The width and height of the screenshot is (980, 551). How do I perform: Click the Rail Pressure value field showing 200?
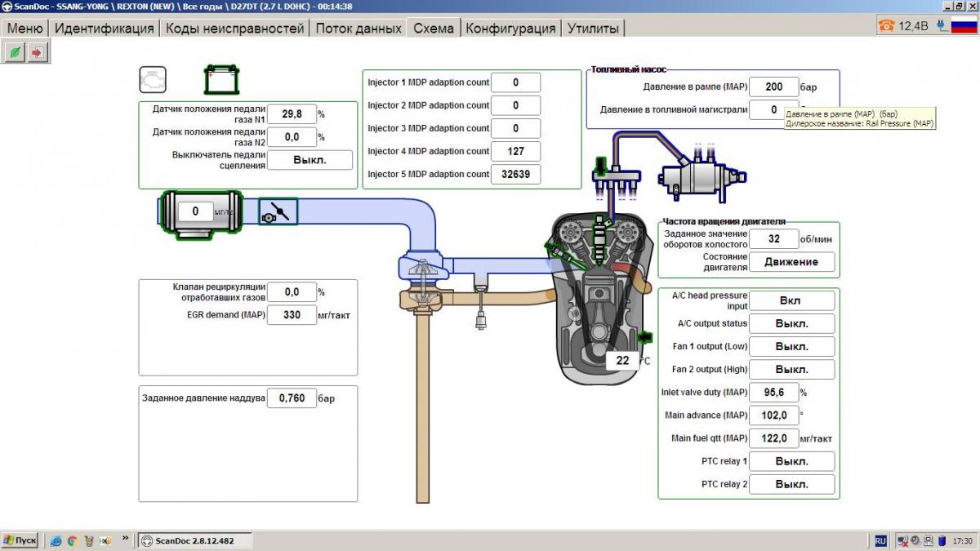pyautogui.click(x=773, y=87)
